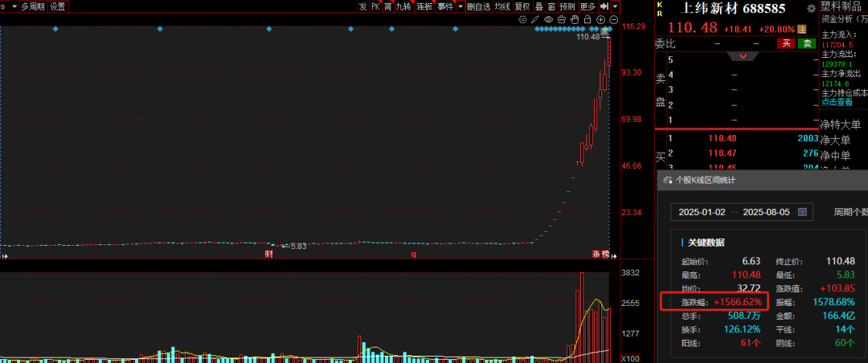This screenshot has width=868, height=363.
Task: Click the buy level 2 price 110.47
Action: click(x=723, y=153)
